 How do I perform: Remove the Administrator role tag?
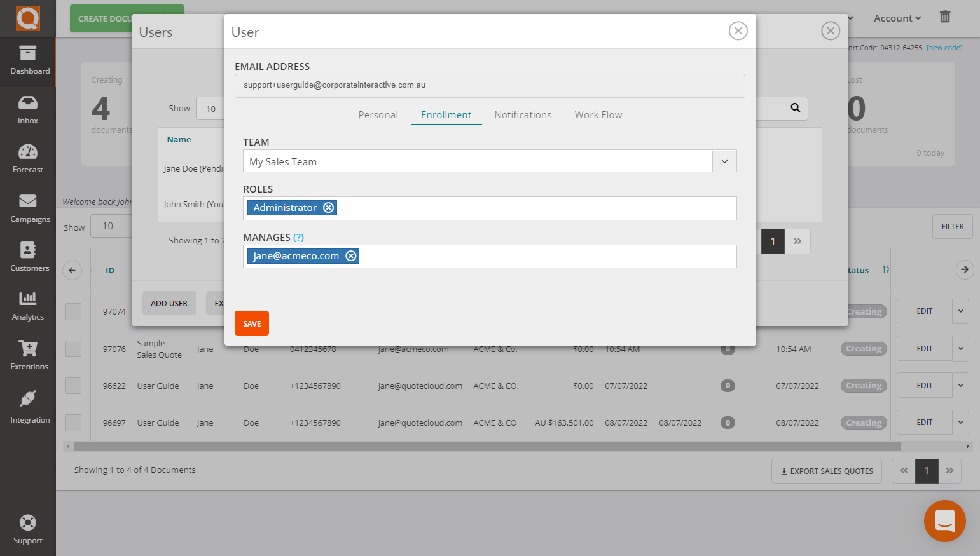click(x=328, y=208)
